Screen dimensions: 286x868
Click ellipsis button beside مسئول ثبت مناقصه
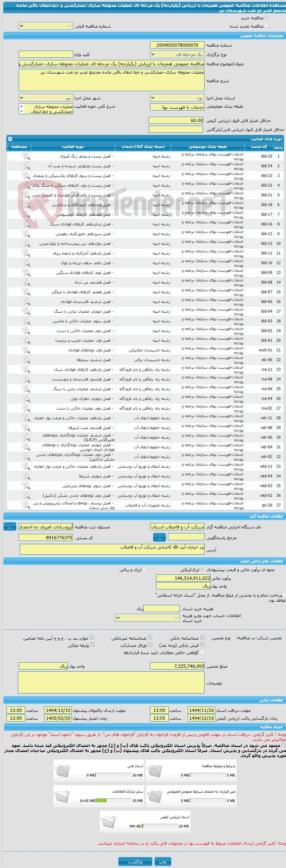coord(10,527)
